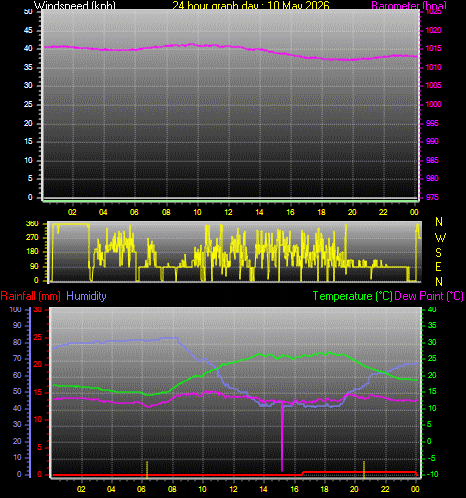This screenshot has width=466, height=498.
Task: Click the red 30 on rainfall axis
Action: coord(38,310)
